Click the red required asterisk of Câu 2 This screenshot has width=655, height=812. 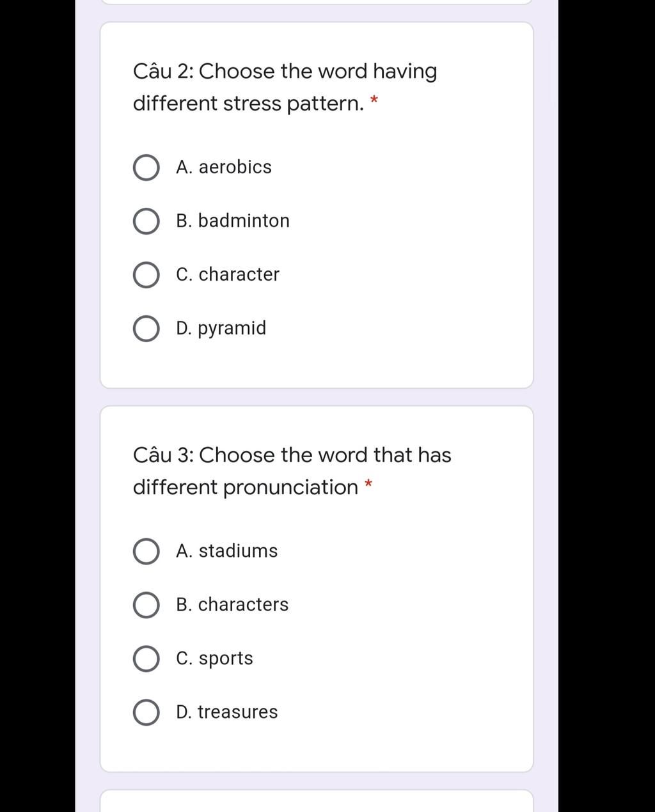[x=374, y=100]
